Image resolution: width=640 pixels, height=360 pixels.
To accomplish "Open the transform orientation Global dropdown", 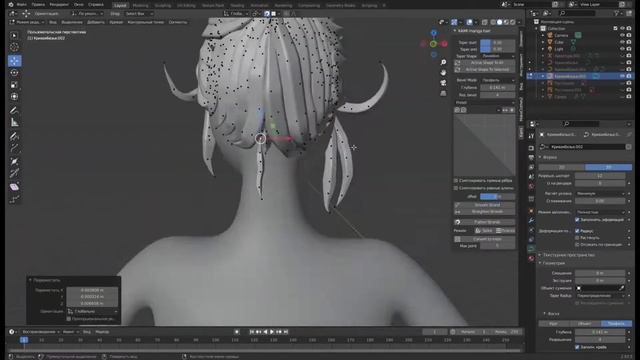I will click(236, 13).
